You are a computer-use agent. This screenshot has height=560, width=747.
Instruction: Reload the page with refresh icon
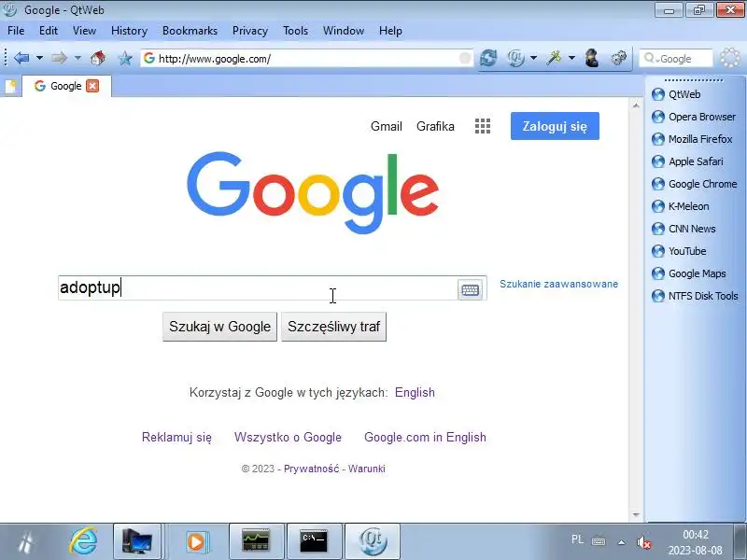point(488,58)
